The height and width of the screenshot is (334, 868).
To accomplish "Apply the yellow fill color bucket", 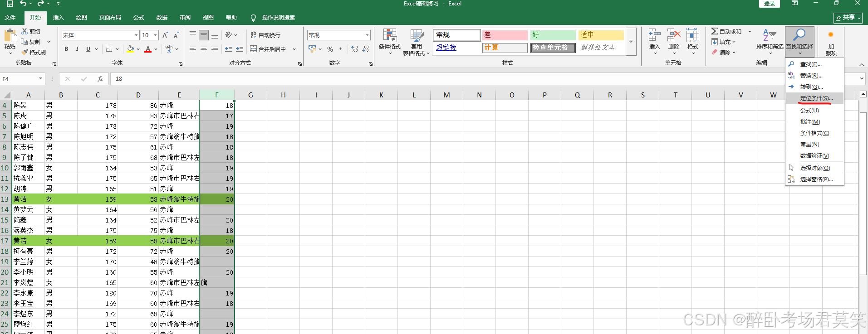I will pyautogui.click(x=131, y=49).
